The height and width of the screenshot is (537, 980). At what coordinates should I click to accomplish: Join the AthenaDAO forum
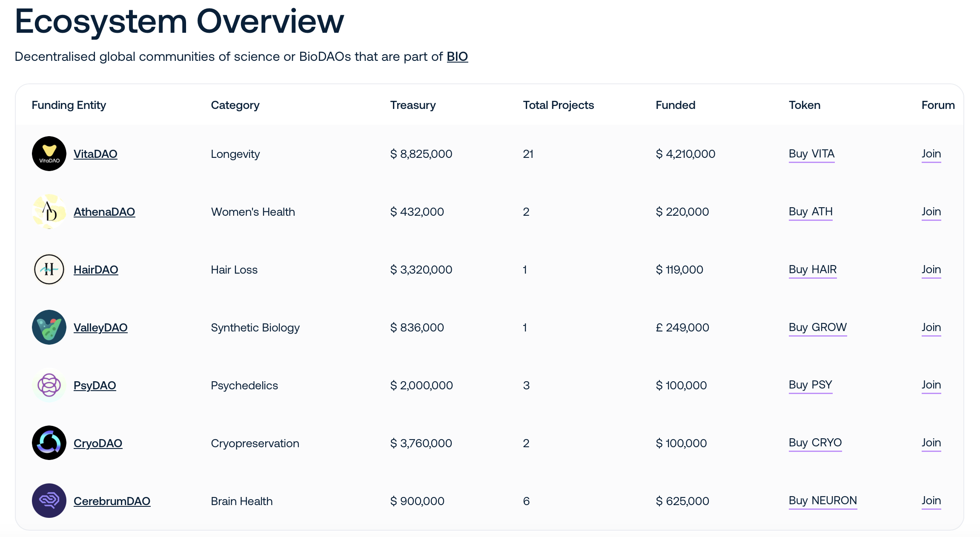pos(931,211)
